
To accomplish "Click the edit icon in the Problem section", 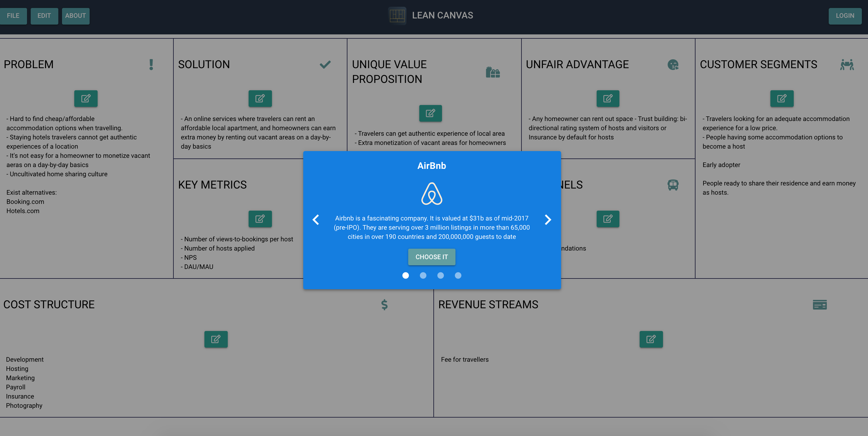I will point(86,99).
